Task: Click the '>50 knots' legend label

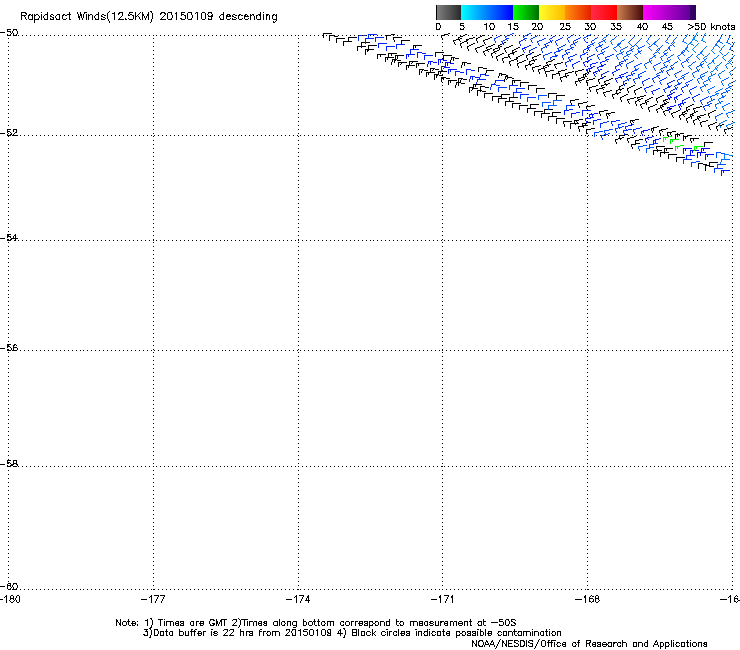Action: (711, 27)
